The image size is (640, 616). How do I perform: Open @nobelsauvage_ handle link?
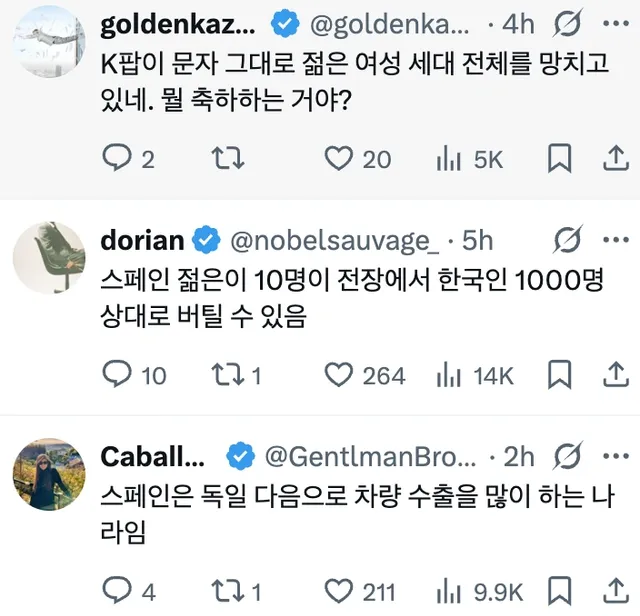pyautogui.click(x=335, y=240)
